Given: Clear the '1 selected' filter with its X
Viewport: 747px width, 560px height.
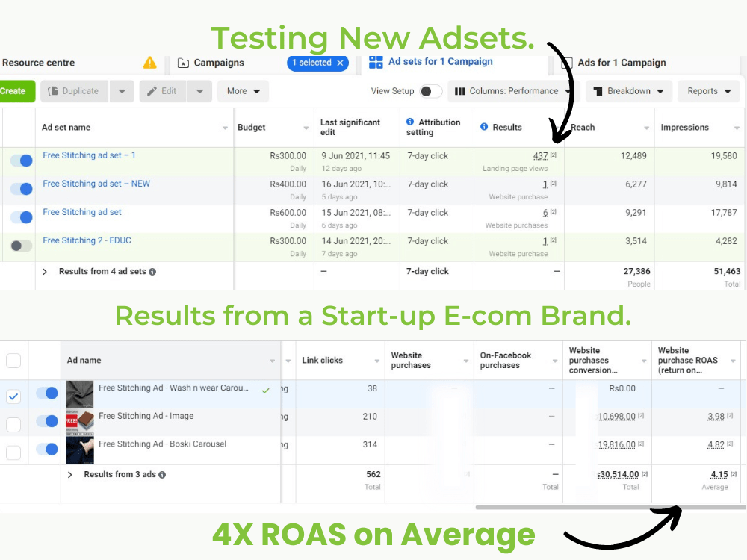Looking at the screenshot, I should click(340, 63).
